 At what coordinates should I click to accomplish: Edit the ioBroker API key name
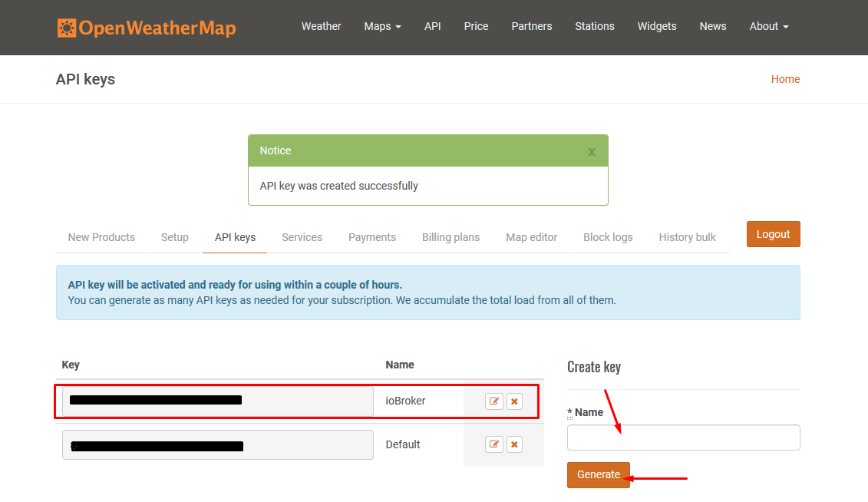point(493,401)
